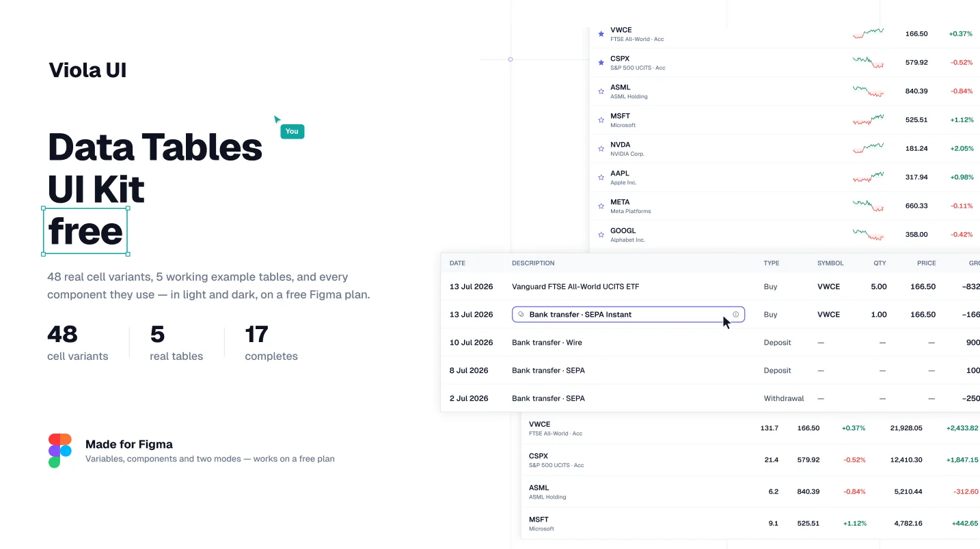The height and width of the screenshot is (549, 980).
Task: Sort by the DATE column header
Action: (x=457, y=263)
